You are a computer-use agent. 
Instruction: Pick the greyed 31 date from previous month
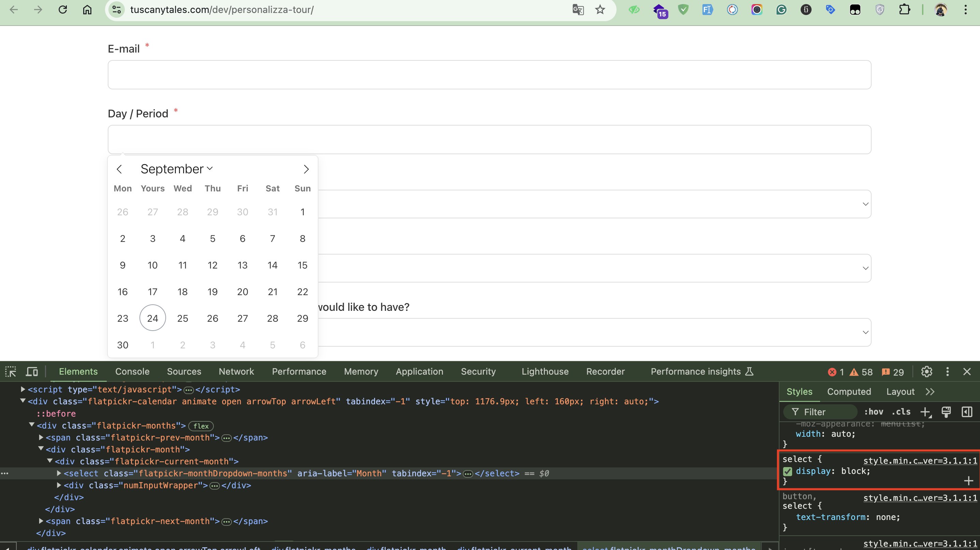[x=272, y=212]
